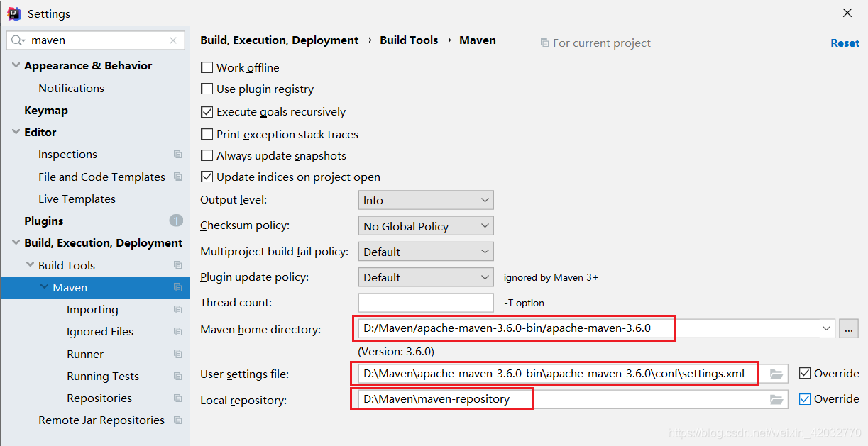Browse for Local repository folder icon
The height and width of the screenshot is (446, 868).
tap(776, 400)
